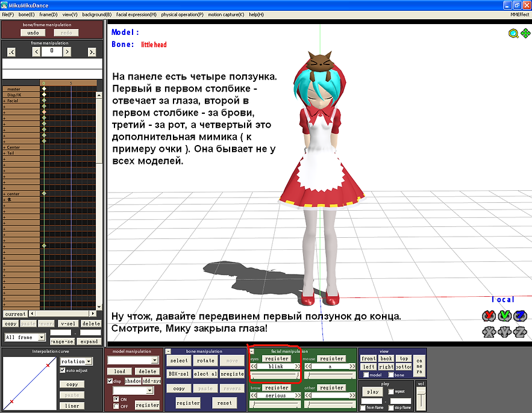This screenshot has height=413, width=532.
Task: Click the eyes blink morph slider
Action: click(x=275, y=375)
